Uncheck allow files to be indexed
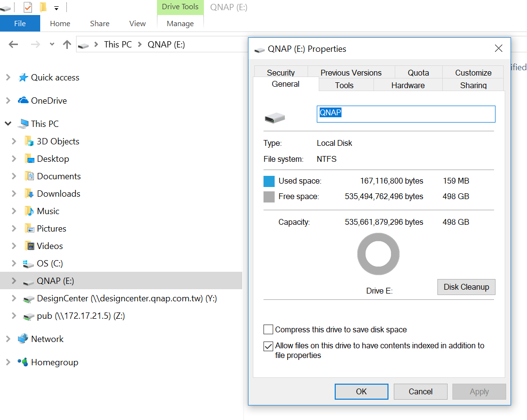The width and height of the screenshot is (527, 420). click(x=268, y=346)
